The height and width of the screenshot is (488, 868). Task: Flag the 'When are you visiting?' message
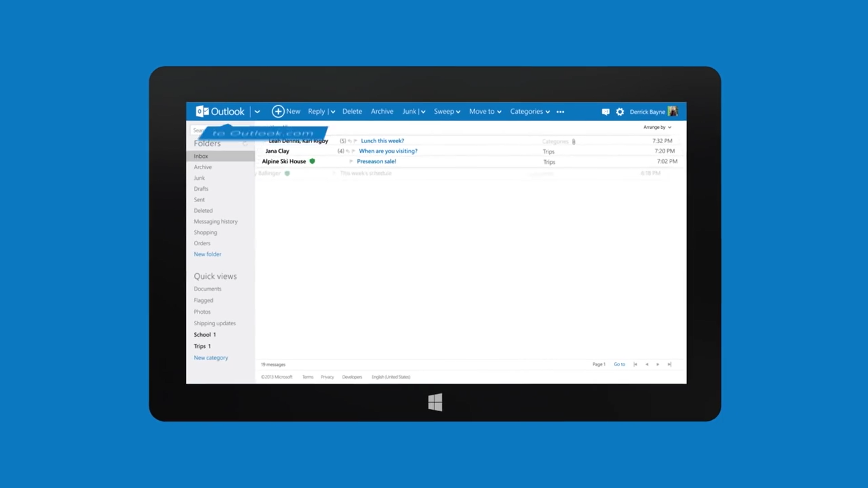[x=353, y=151]
